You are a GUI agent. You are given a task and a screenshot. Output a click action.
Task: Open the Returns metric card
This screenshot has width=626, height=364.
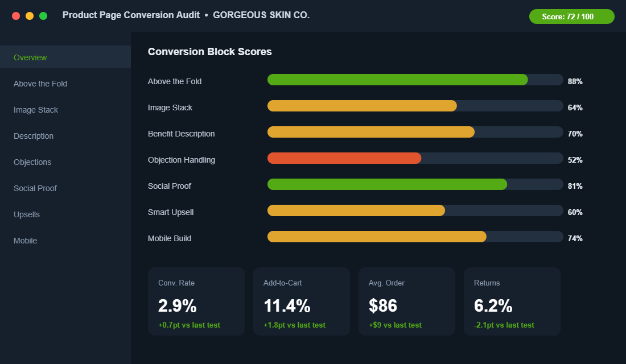pos(512,301)
